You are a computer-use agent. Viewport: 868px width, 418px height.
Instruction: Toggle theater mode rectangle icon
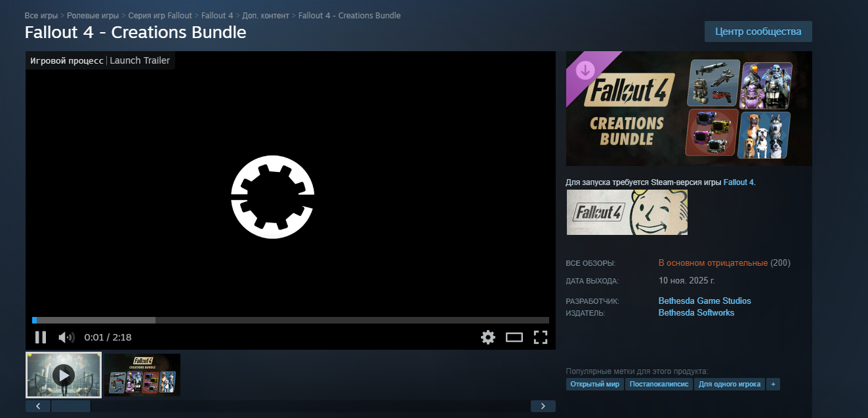pyautogui.click(x=514, y=337)
